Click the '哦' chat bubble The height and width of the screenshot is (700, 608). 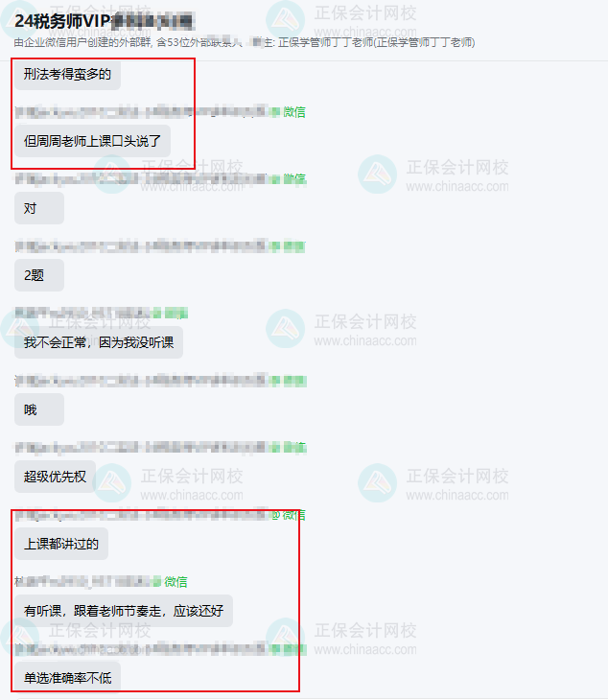tap(39, 409)
